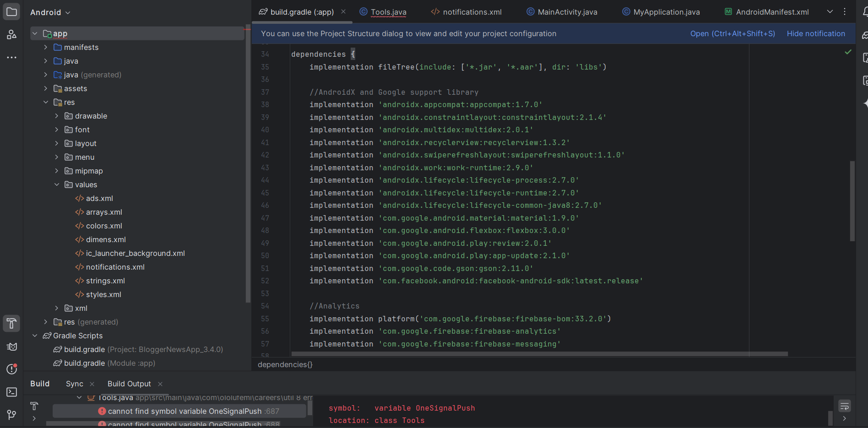Open ads.xml file in values
Screen dimensions: 868x428
[94, 198]
